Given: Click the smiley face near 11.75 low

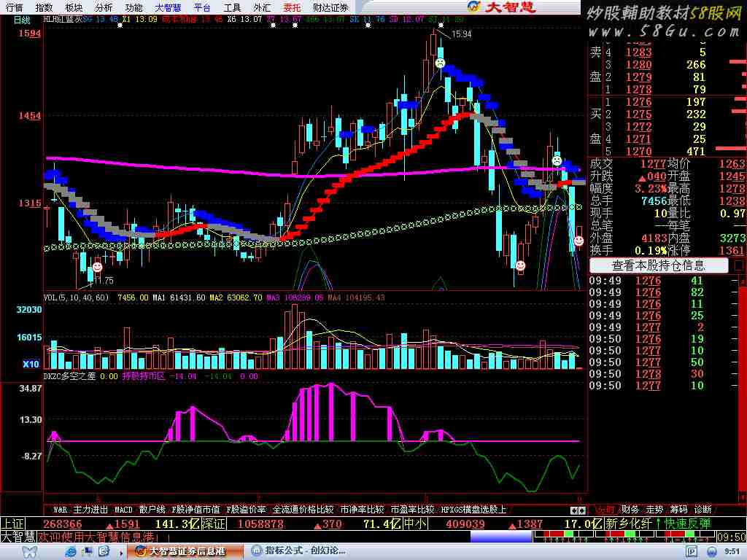Looking at the screenshot, I should pos(97,267).
